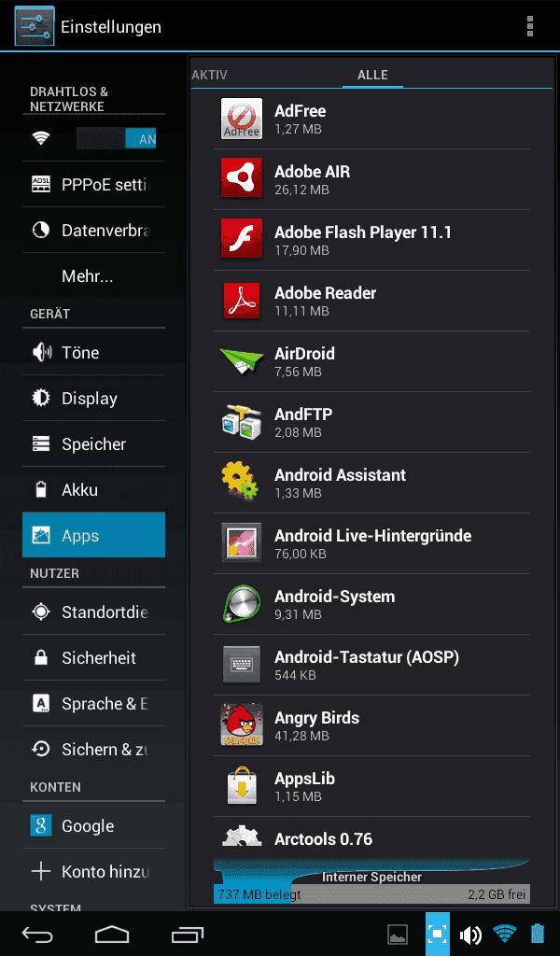Image resolution: width=560 pixels, height=956 pixels.
Task: Open the AdFree app icon
Action: pyautogui.click(x=242, y=119)
